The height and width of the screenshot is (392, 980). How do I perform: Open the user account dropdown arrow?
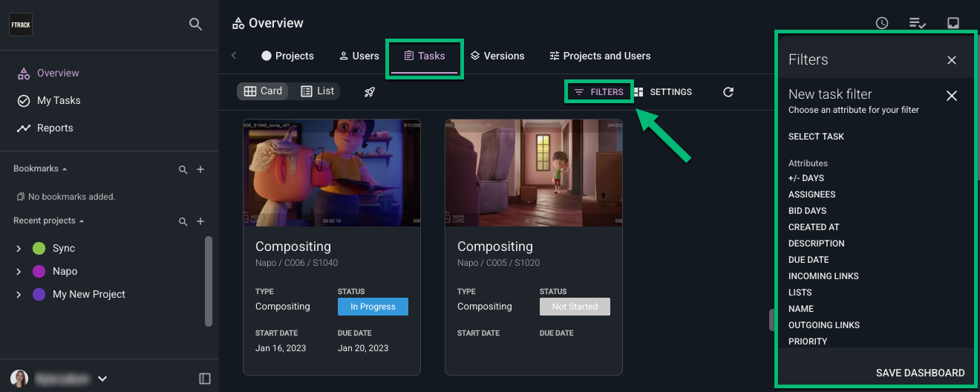[102, 379]
